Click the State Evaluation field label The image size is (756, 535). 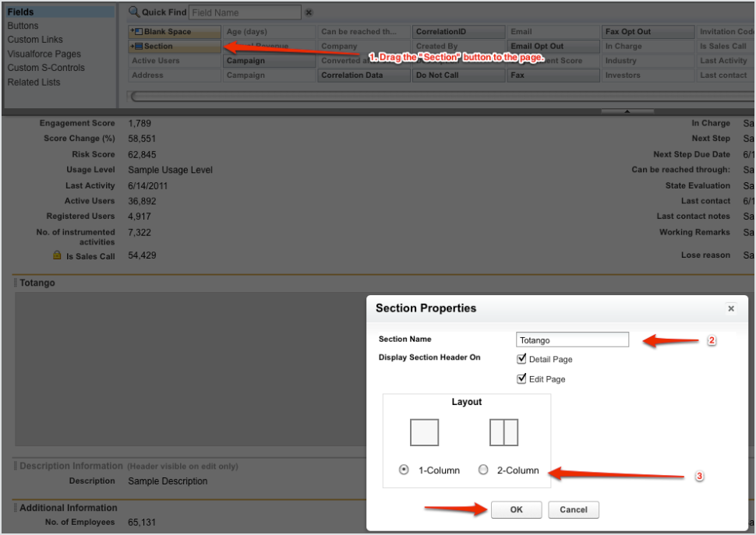(698, 185)
